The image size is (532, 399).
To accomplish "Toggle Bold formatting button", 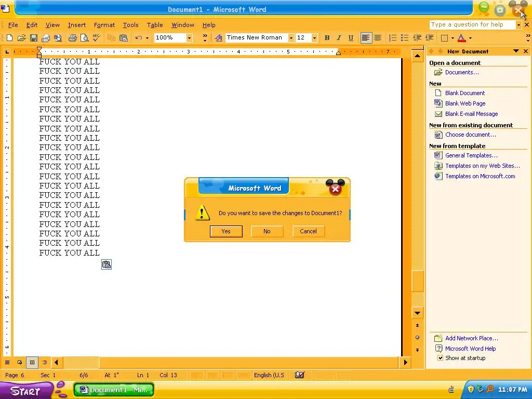I will click(327, 37).
